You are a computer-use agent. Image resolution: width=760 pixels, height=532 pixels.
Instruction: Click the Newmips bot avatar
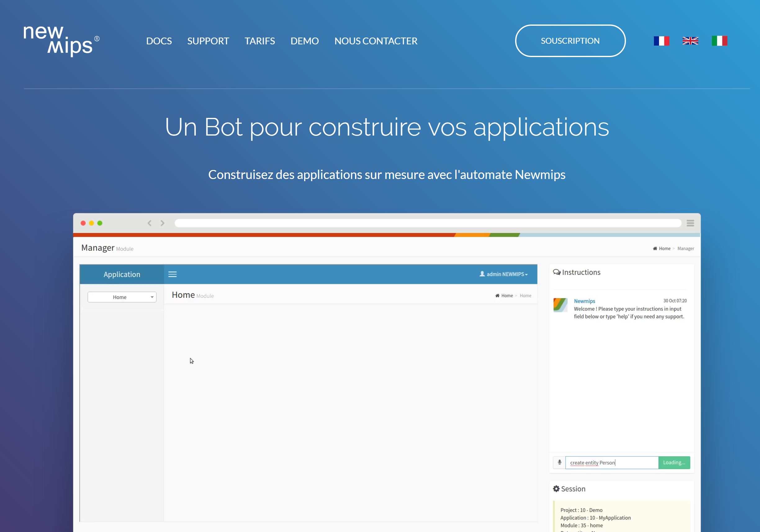560,305
